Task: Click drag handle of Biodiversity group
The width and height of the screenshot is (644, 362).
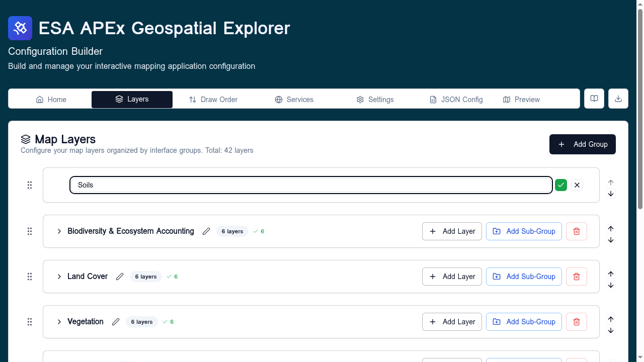Action: pos(30,231)
